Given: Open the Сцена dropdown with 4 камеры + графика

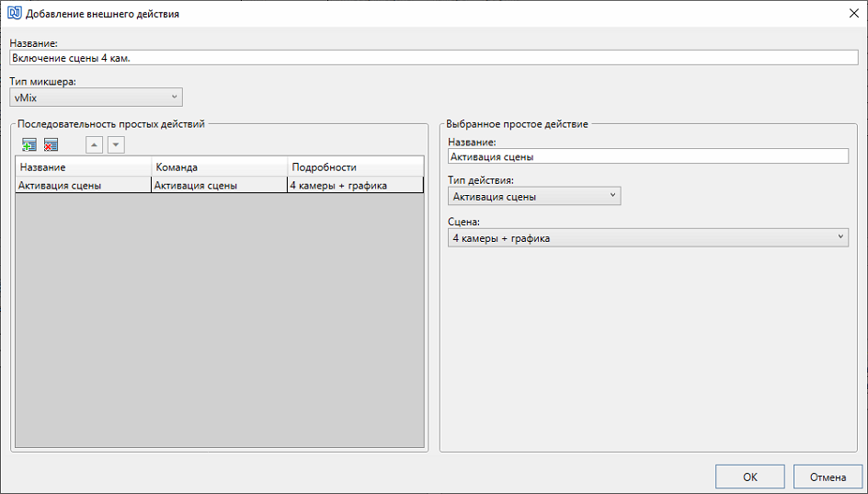Looking at the screenshot, I should coord(648,238).
